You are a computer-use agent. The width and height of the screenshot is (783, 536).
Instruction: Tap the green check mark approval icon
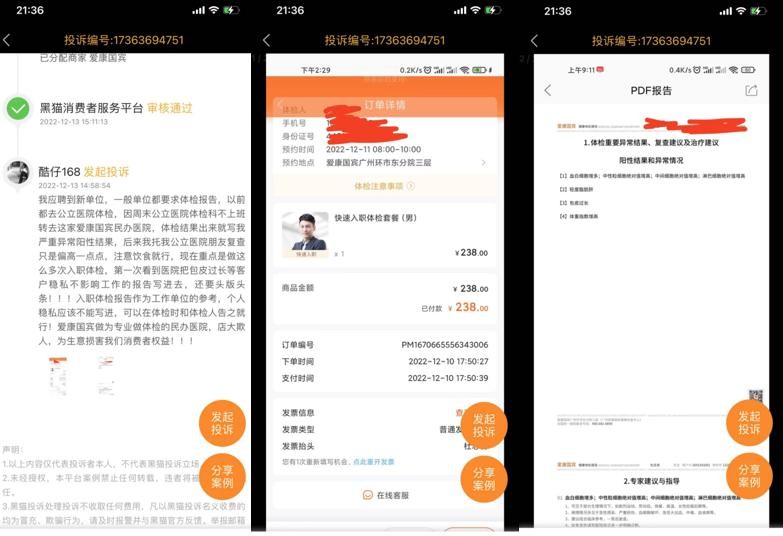pos(18,108)
